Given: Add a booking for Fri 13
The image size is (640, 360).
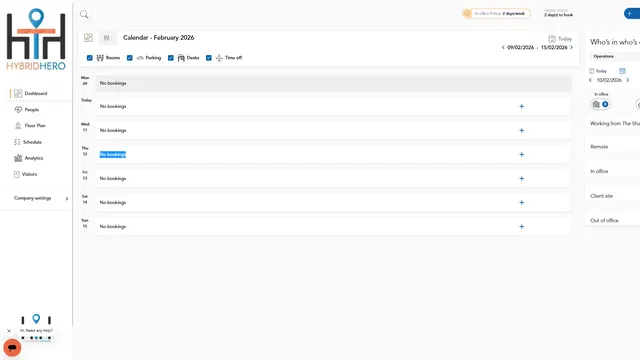Looking at the screenshot, I should [x=522, y=179].
